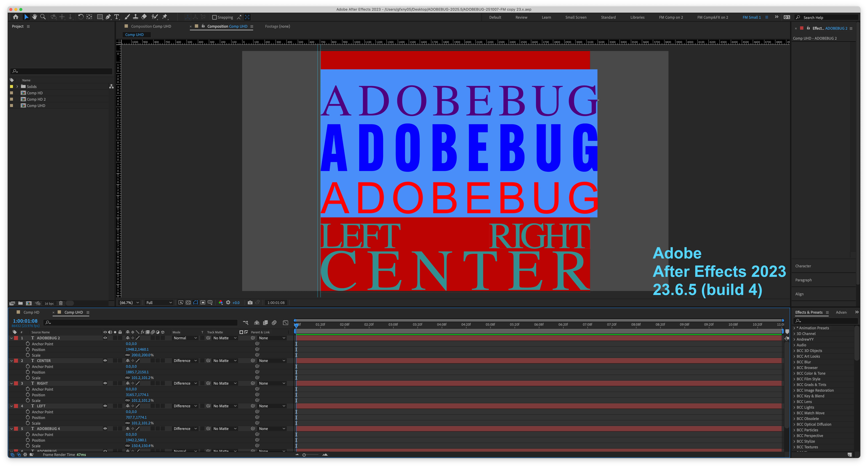Take a snapshot with camera icon
The height and width of the screenshot is (467, 868).
tap(250, 302)
